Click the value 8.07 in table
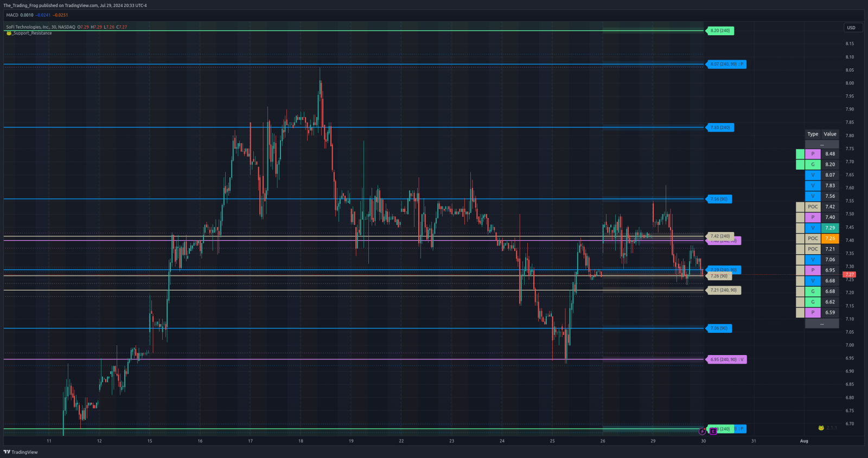Viewport: 868px width, 458px height. 830,175
